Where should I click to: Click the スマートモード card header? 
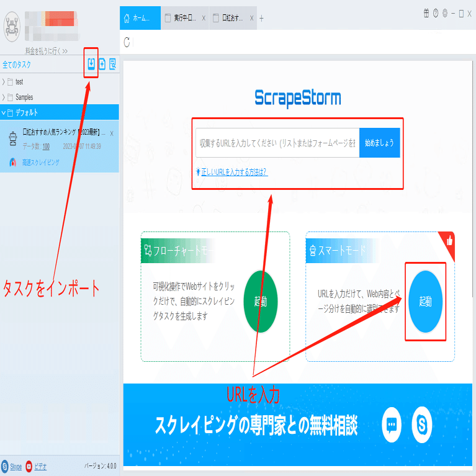click(x=343, y=251)
